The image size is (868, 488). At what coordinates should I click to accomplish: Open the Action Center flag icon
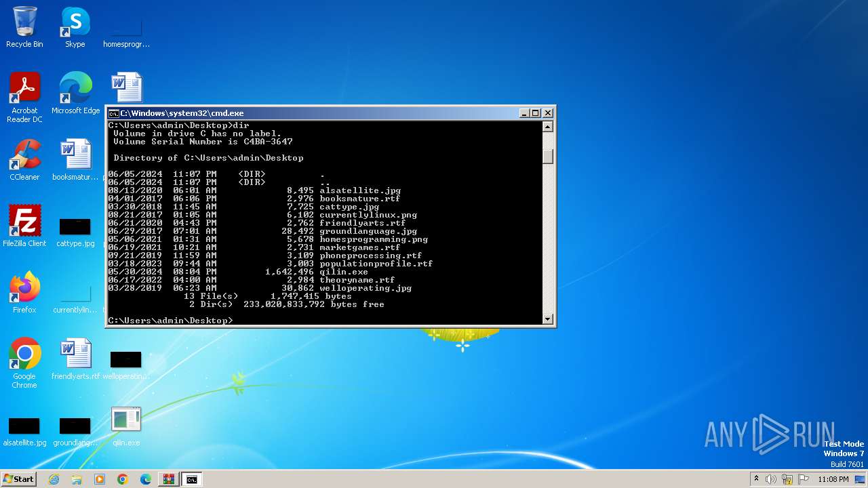point(804,479)
